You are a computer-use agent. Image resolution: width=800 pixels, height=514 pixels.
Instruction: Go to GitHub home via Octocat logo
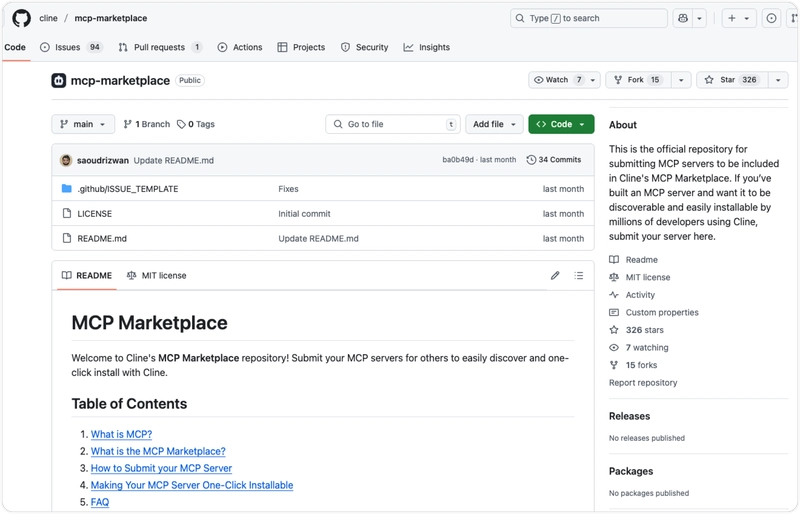coord(21,18)
